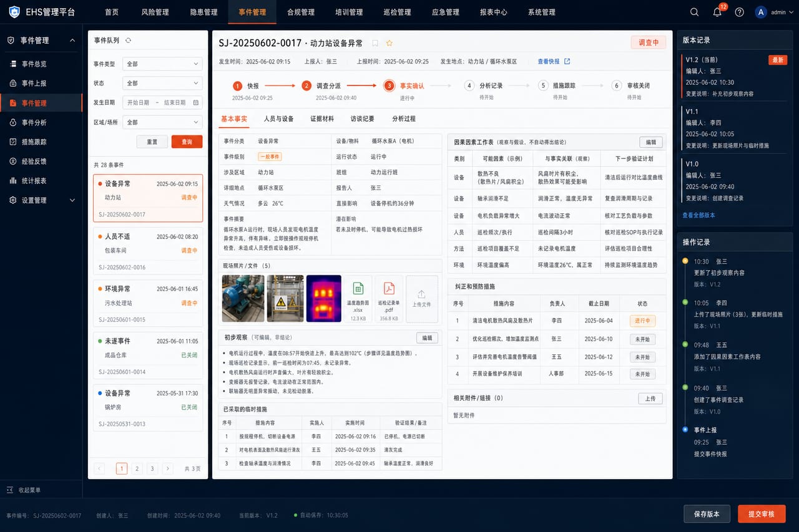Star the incident as favorite

[390, 43]
